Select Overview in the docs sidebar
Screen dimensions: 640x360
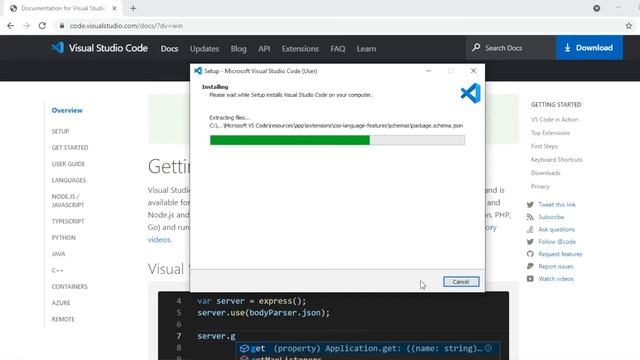pos(67,110)
